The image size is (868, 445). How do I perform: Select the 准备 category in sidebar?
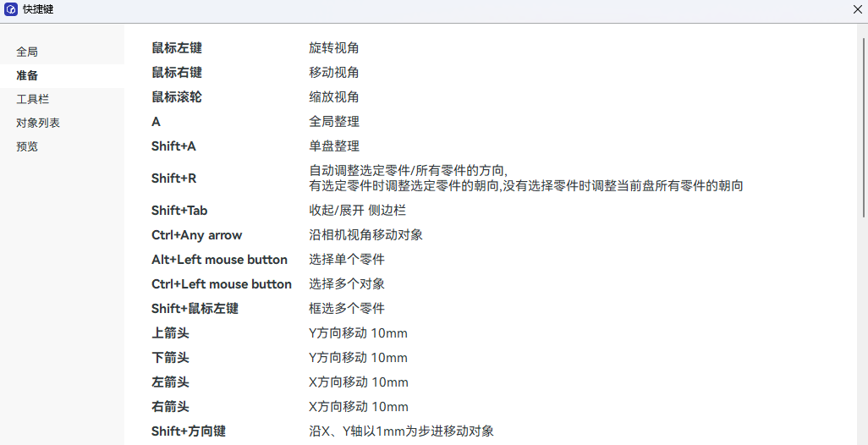point(27,75)
